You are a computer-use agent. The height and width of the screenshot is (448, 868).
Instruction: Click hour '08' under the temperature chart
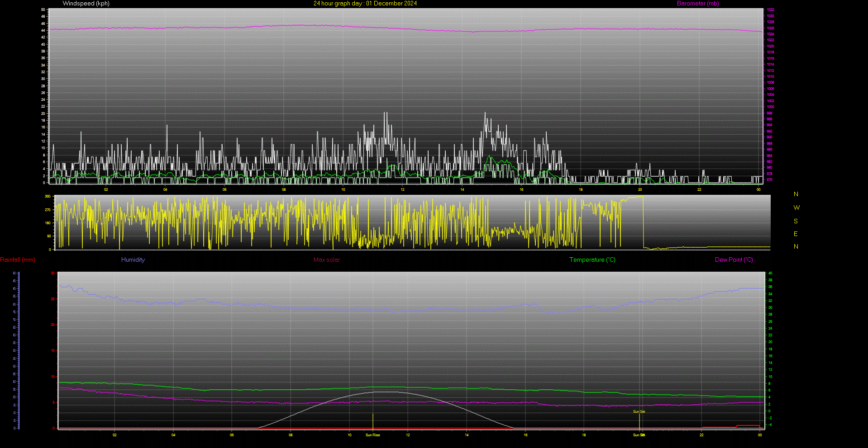tap(291, 435)
